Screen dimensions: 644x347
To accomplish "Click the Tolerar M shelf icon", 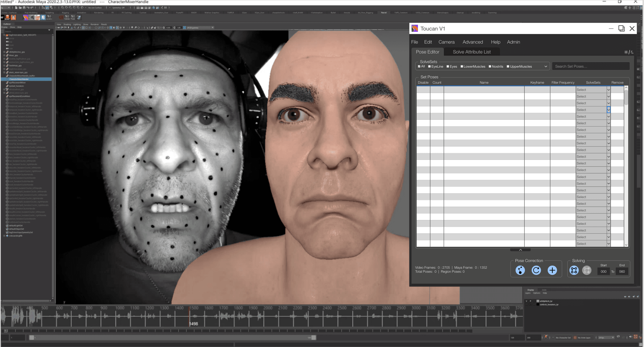I will pos(67,17).
